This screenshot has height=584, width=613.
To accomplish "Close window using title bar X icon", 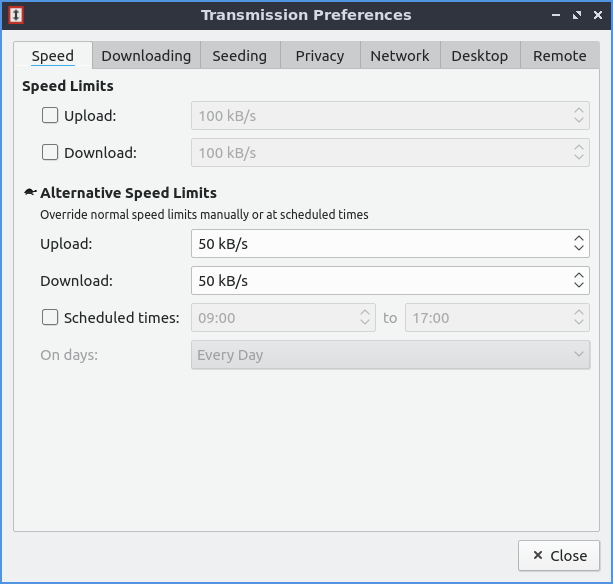I will (597, 15).
